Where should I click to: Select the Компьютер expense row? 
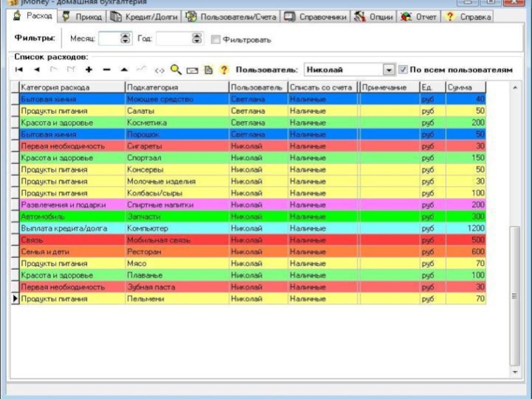pyautogui.click(x=152, y=228)
